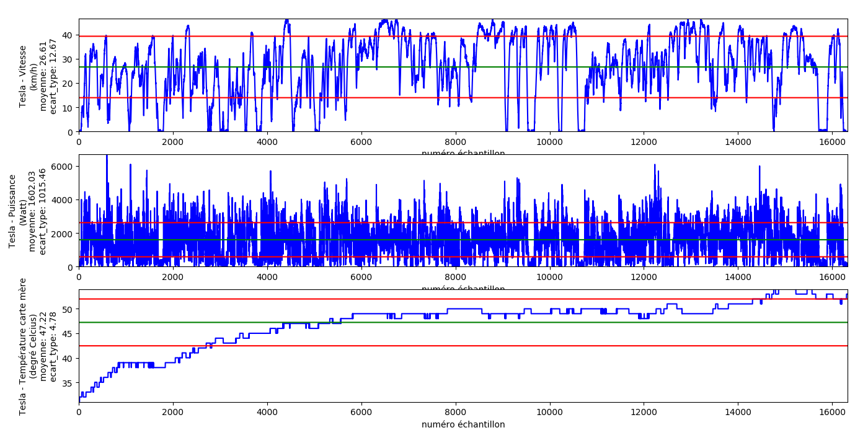The height and width of the screenshot is (438, 868).
Task: Click x-tick '2000' under the temperature plot
Action: (x=173, y=412)
